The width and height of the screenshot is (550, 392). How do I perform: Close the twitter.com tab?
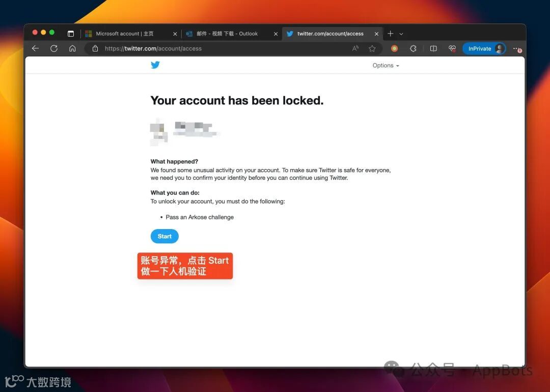tap(376, 34)
